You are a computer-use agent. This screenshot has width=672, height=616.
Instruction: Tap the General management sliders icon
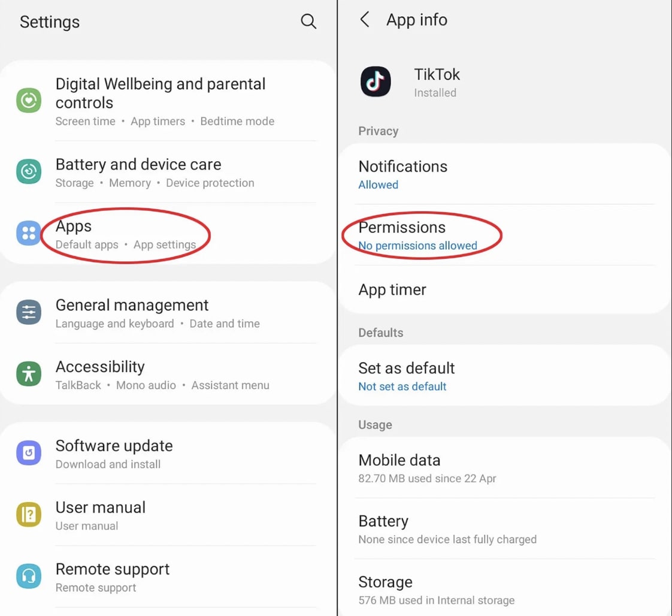(x=29, y=313)
